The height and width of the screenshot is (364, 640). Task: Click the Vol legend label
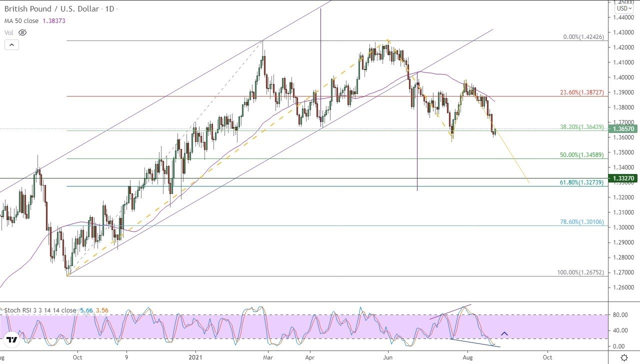tap(9, 32)
